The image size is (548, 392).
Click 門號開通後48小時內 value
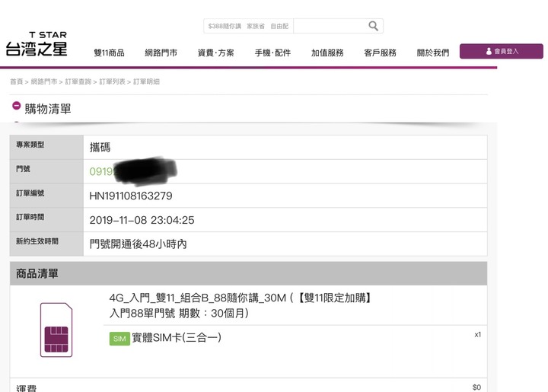138,244
